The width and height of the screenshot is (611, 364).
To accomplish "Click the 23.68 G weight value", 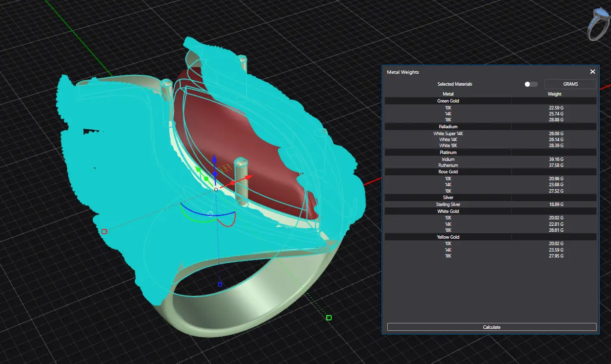I will [556, 185].
